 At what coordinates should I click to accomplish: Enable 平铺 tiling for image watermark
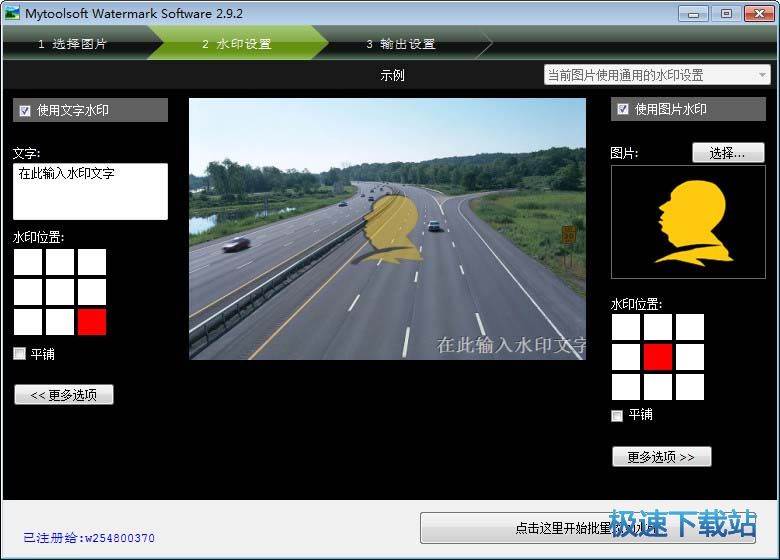[x=617, y=415]
